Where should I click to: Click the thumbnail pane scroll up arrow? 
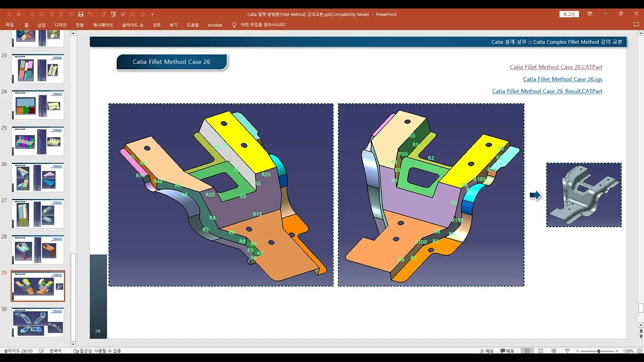pos(73,33)
